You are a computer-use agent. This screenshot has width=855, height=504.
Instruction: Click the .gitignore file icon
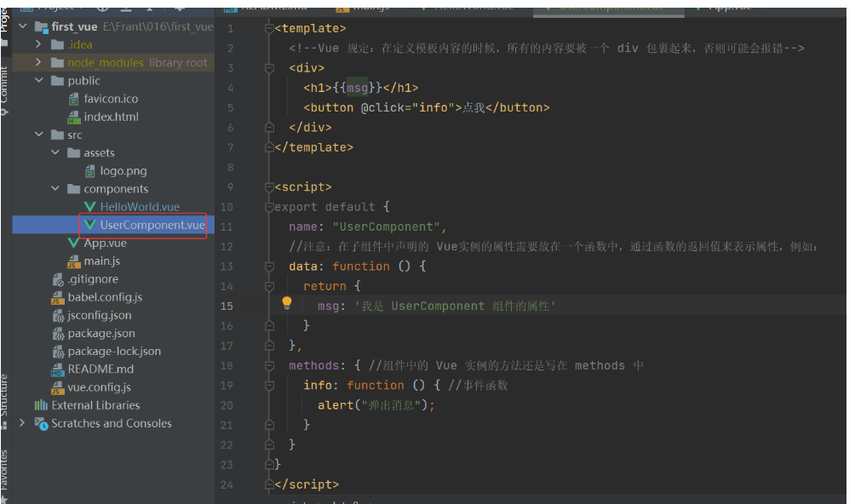(x=58, y=279)
